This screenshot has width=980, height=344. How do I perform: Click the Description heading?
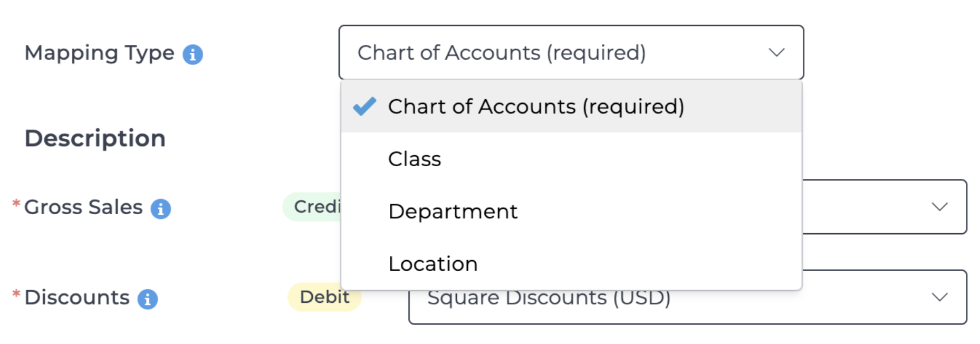[x=95, y=138]
